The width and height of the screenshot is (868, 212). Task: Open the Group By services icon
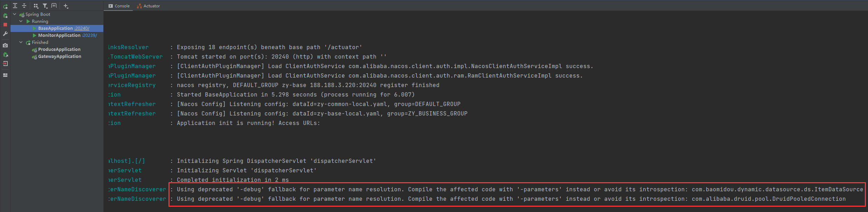35,6
